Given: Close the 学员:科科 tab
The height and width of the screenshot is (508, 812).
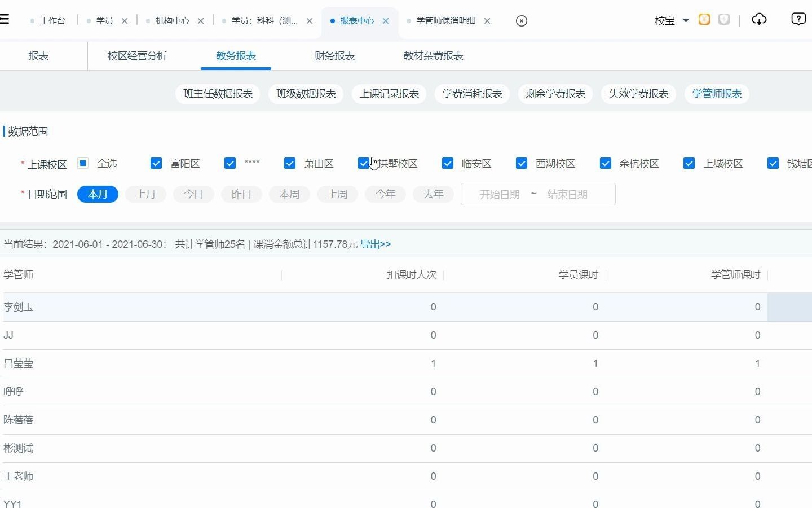Looking at the screenshot, I should point(310,21).
